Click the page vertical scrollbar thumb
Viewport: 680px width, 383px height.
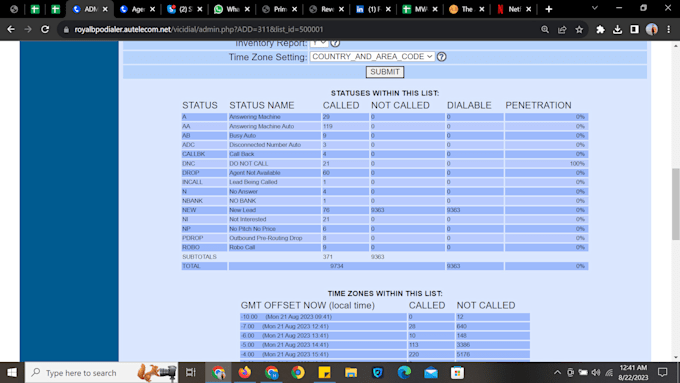tap(675, 204)
